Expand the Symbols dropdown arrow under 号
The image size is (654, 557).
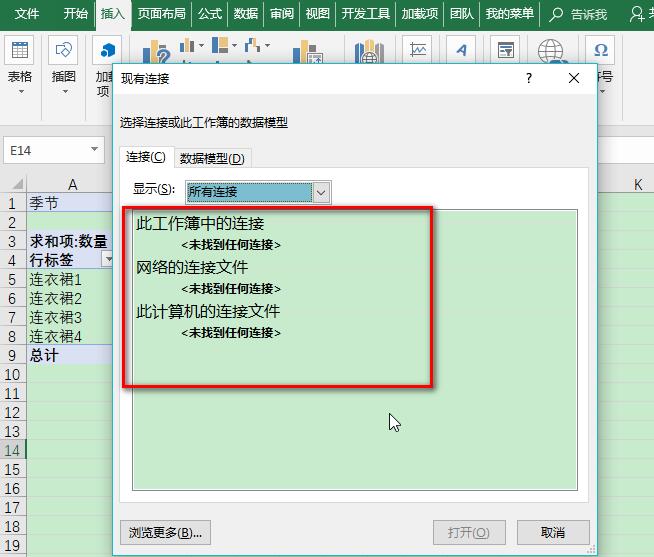602,91
